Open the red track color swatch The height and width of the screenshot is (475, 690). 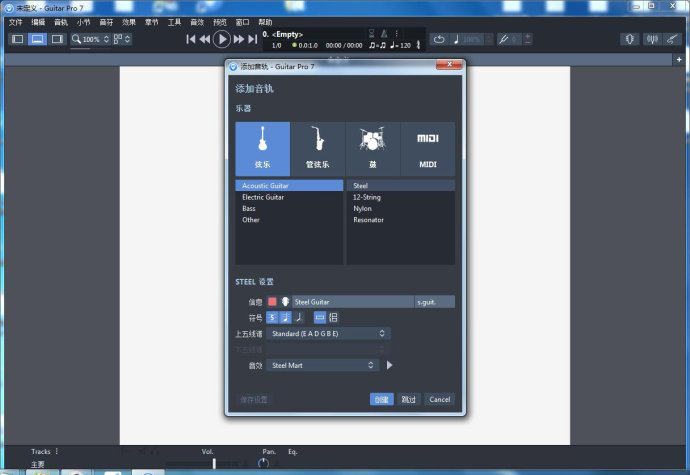[x=272, y=302]
